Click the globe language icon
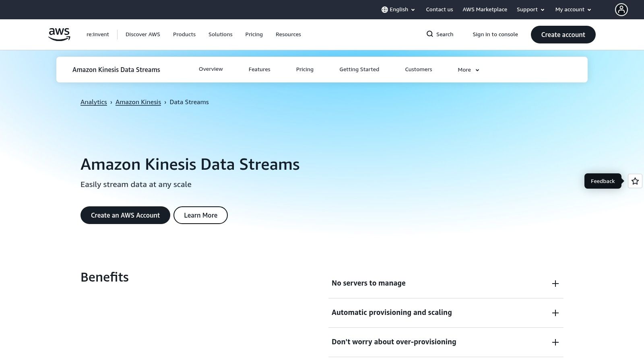644x362 pixels. (385, 9)
